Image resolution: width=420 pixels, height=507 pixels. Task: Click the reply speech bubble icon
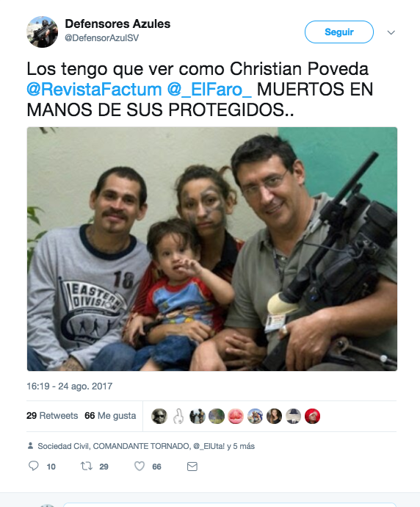[x=34, y=466]
